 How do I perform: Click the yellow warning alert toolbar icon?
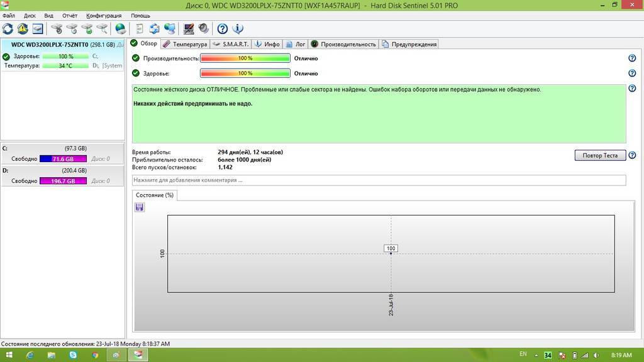point(23,29)
